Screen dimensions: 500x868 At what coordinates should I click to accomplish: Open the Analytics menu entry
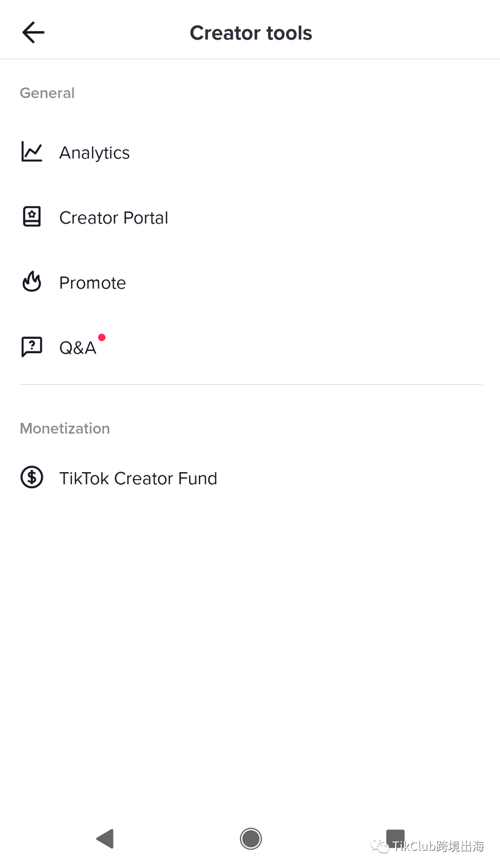250,152
